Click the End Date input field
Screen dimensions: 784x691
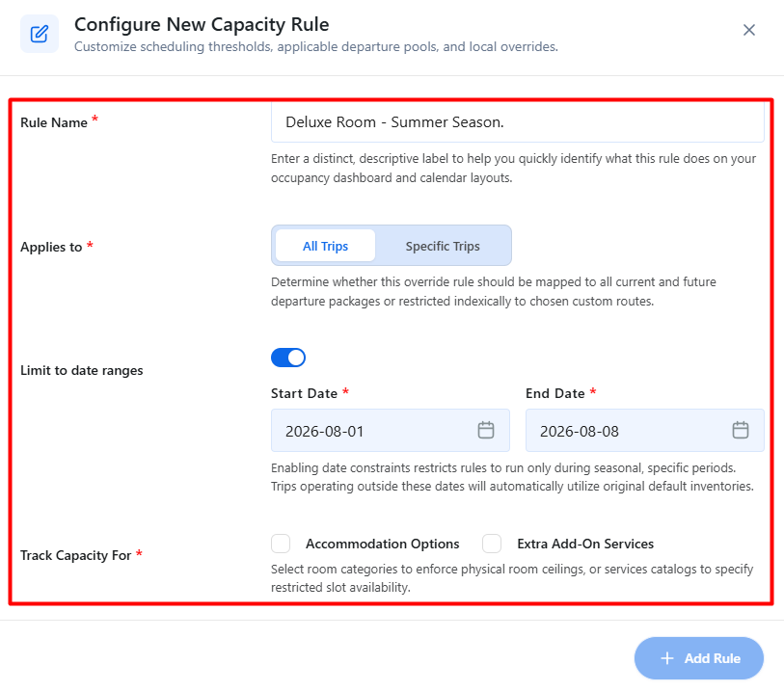[x=644, y=430]
